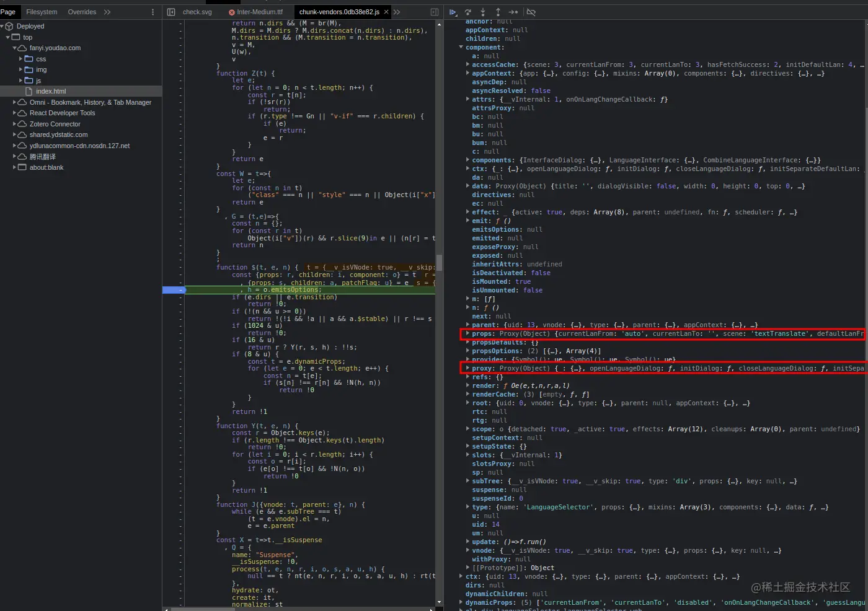Click the about:blank frame window icon
The height and width of the screenshot is (611, 868).
22,167
